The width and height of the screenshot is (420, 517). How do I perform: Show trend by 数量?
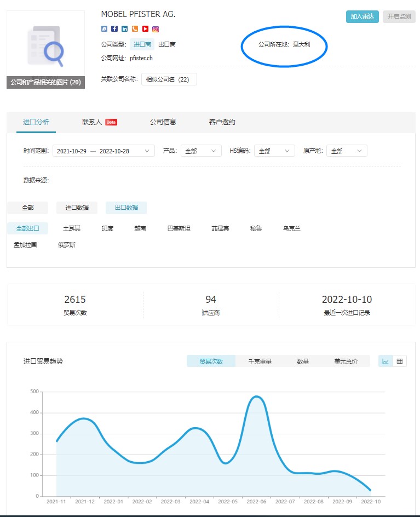click(303, 361)
